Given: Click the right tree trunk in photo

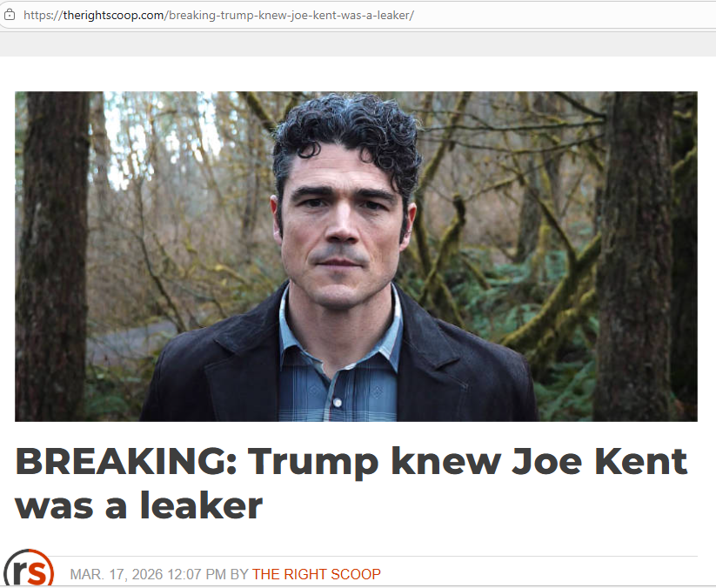Looking at the screenshot, I should (637, 256).
